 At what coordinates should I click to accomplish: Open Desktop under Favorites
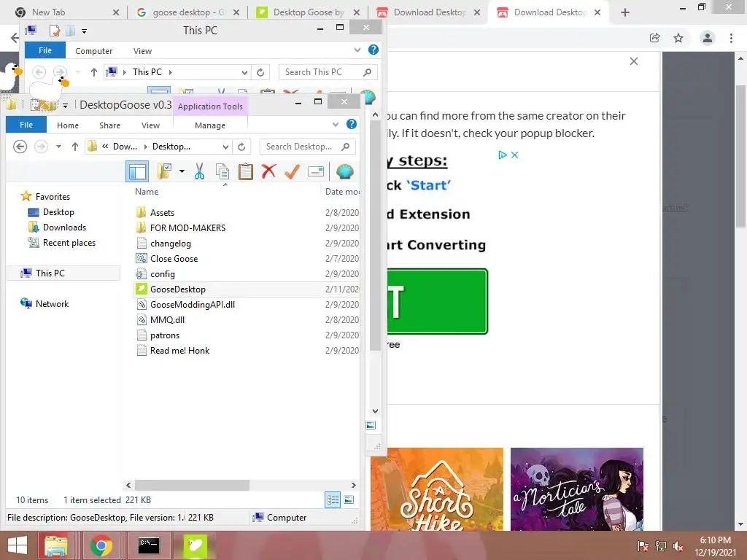click(58, 212)
